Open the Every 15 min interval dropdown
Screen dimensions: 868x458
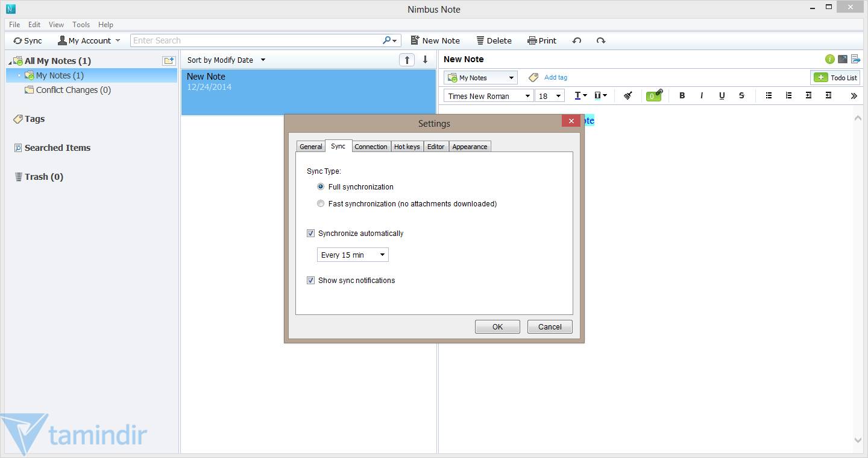click(353, 255)
